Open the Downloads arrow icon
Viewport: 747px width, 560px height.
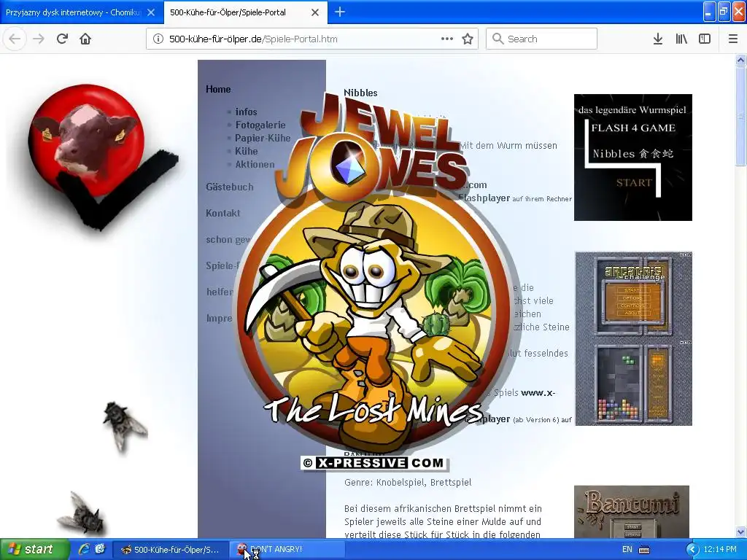[658, 39]
